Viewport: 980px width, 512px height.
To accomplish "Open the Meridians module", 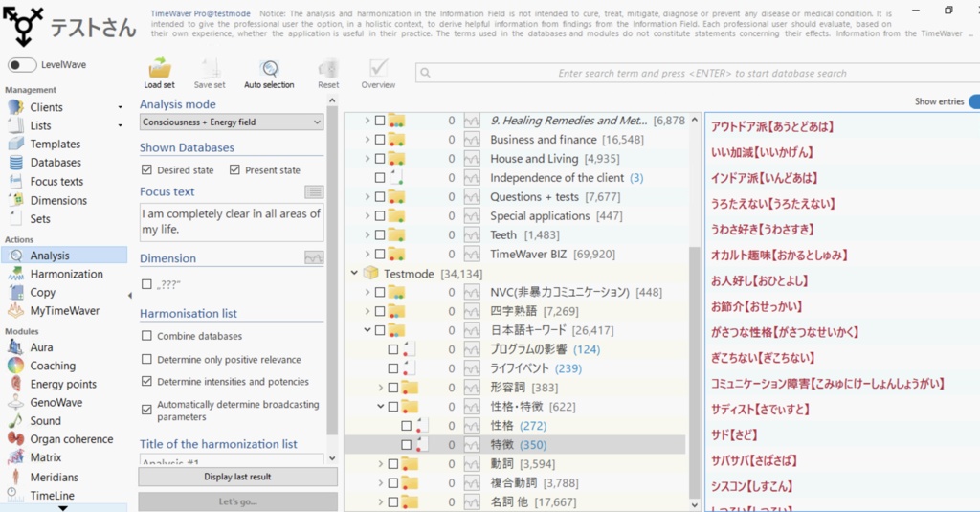I will pyautogui.click(x=54, y=477).
